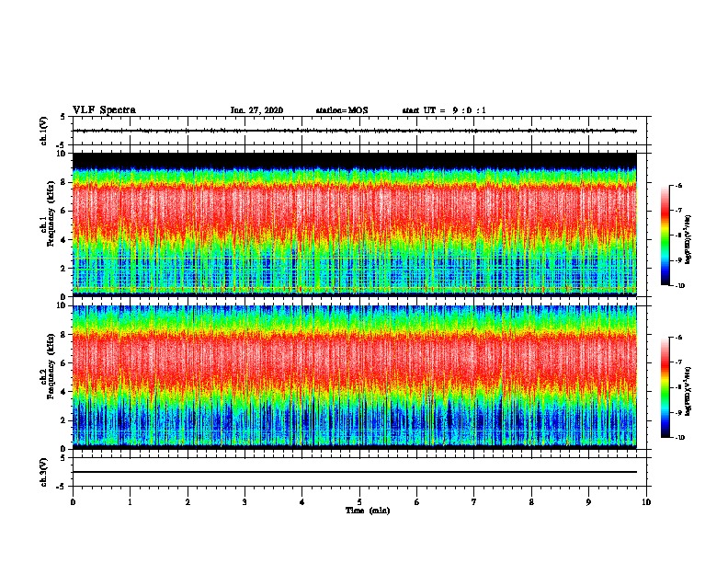Viewport: 728px width, 563px height.
Task: Click the "start UT = 9 : 0 : 1" label
Action: point(444,110)
